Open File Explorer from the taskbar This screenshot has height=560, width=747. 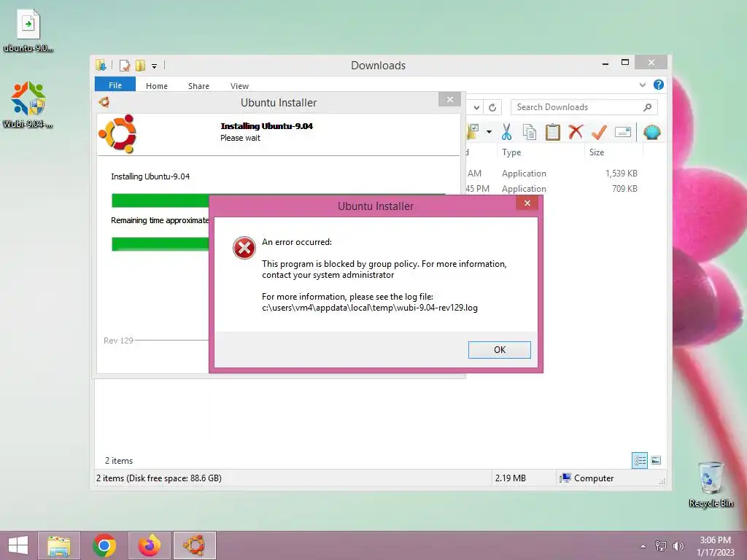pos(58,545)
